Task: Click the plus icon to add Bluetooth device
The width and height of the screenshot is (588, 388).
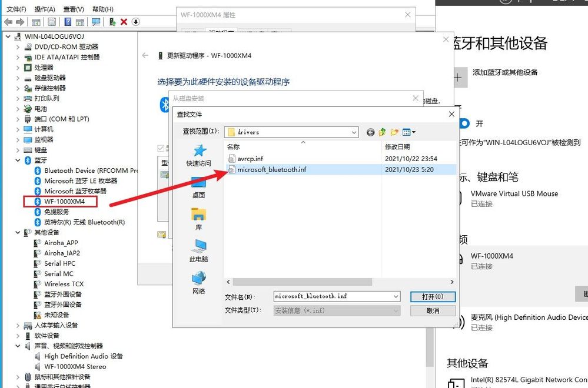Action: [458, 78]
